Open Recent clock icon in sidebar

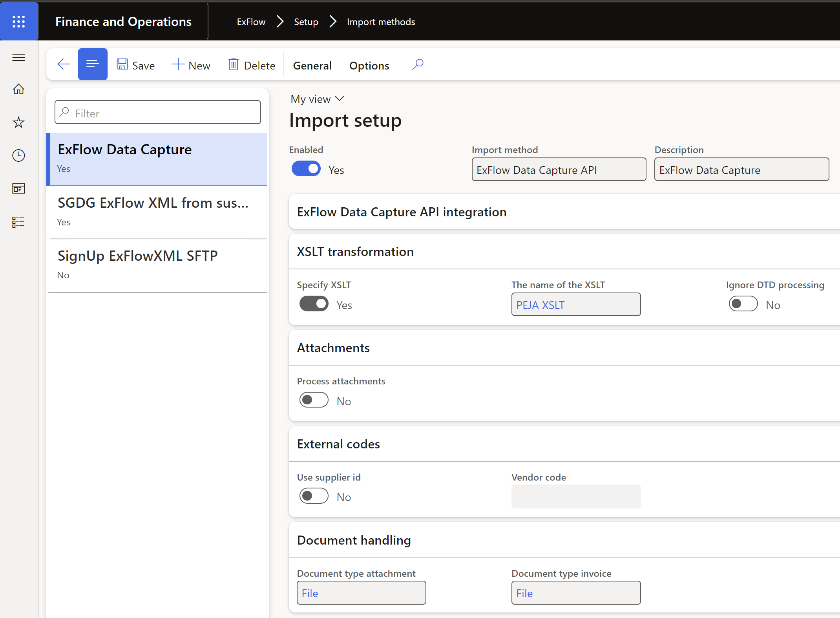[18, 155]
